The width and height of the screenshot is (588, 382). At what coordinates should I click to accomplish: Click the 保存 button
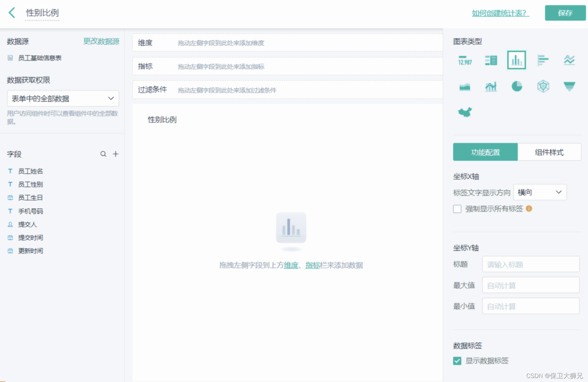pyautogui.click(x=565, y=13)
